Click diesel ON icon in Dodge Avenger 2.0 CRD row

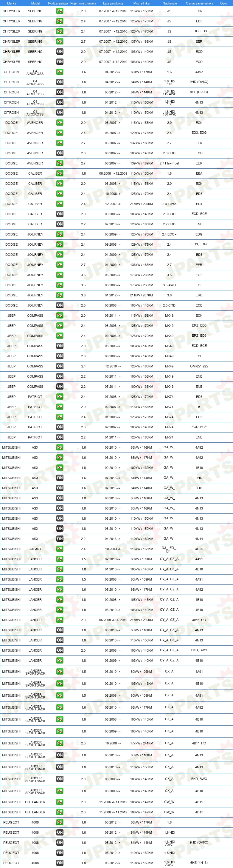(x=60, y=153)
